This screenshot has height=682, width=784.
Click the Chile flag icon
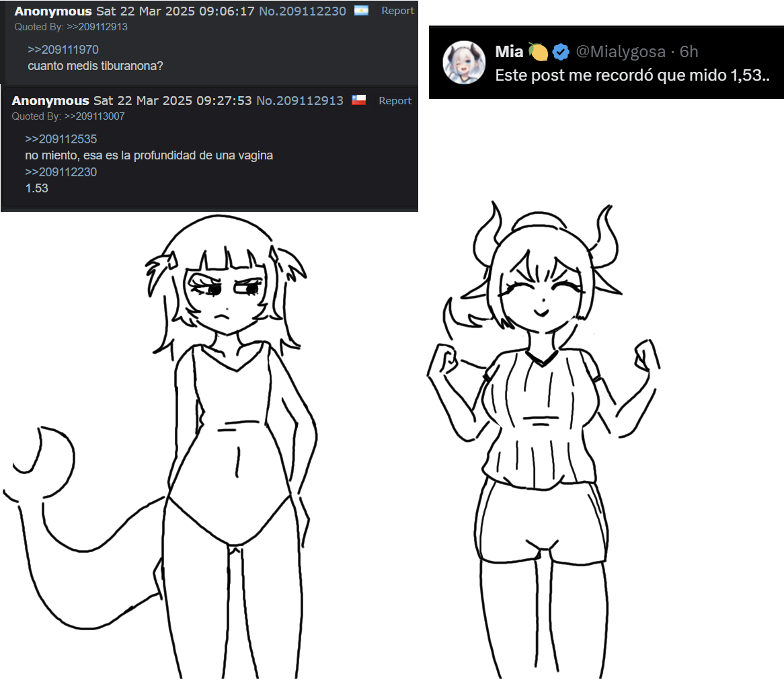pos(358,100)
